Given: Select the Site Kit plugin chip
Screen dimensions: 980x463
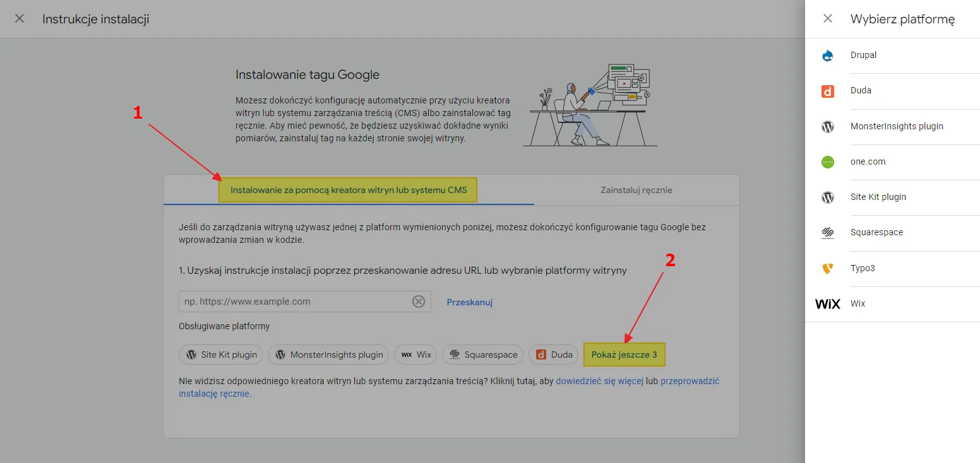Looking at the screenshot, I should click(221, 355).
